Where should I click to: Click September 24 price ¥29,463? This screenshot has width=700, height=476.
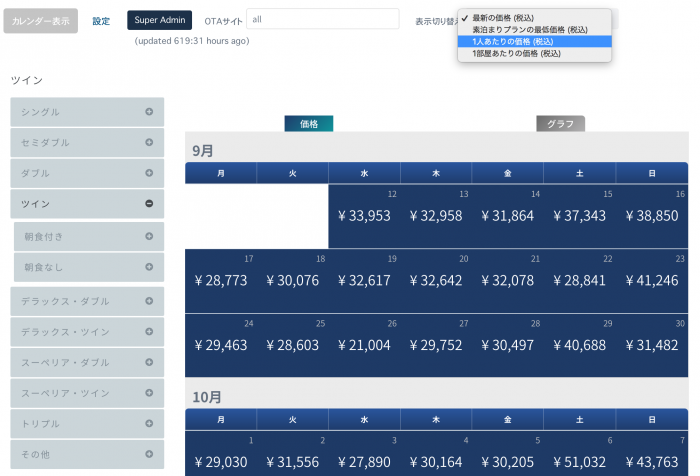click(221, 345)
